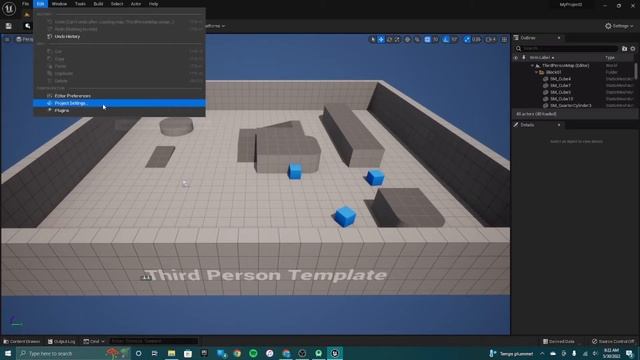This screenshot has height=360, width=640.
Task: Click the Outliner search field
Action: pos(567,49)
